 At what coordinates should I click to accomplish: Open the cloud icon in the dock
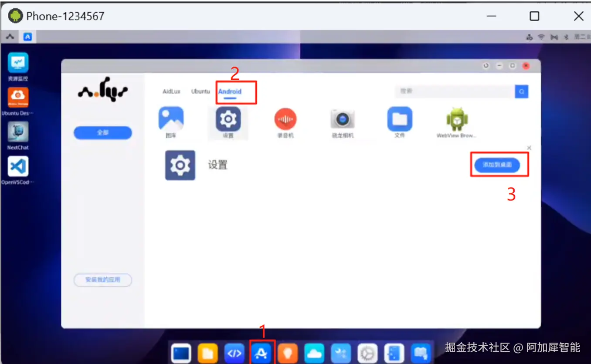pyautogui.click(x=314, y=353)
